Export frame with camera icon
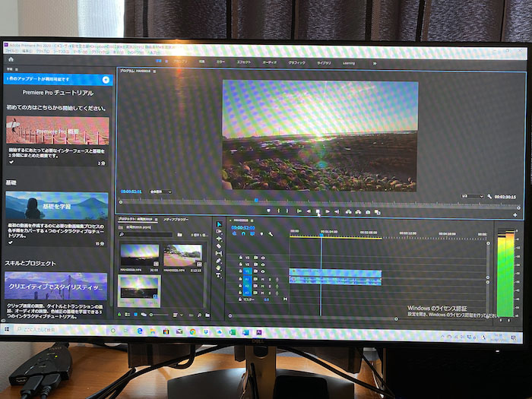 (x=368, y=212)
